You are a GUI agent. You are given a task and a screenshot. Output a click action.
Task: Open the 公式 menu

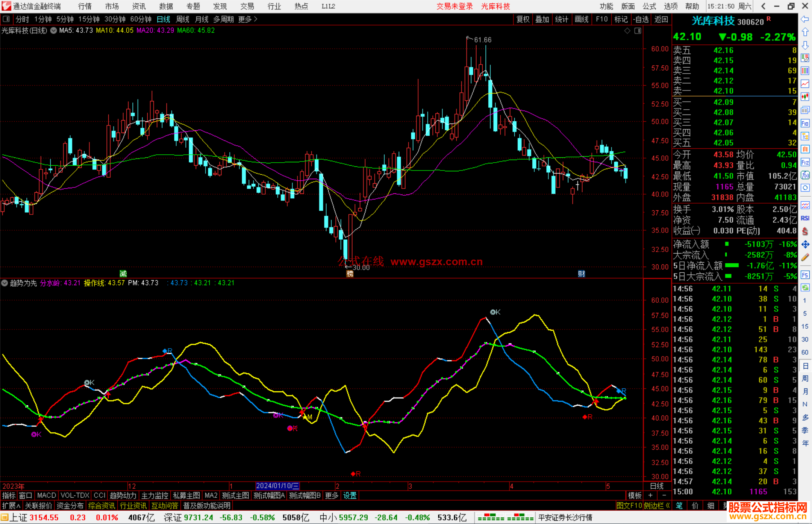tap(649, 6)
